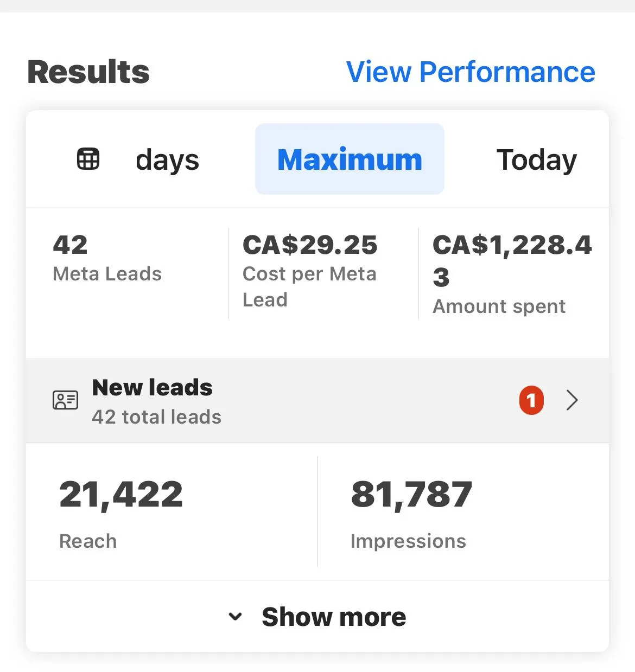Tap the 42 total leads subtitle
635x672 pixels.
click(x=156, y=417)
